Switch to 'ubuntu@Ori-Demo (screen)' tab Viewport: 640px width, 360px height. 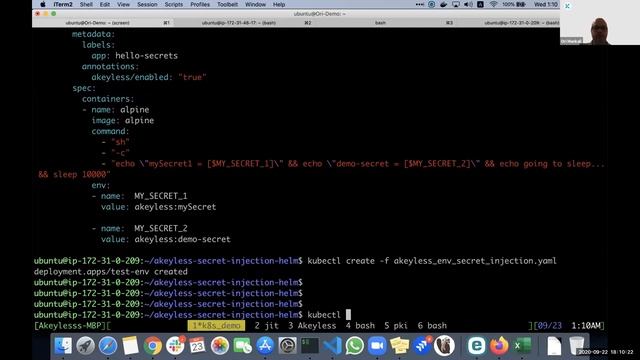(103, 23)
